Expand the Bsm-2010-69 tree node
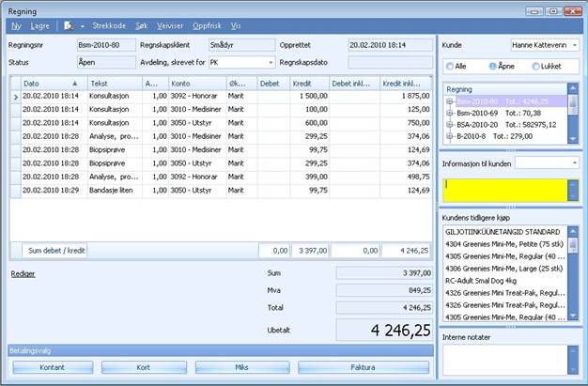 (449, 113)
